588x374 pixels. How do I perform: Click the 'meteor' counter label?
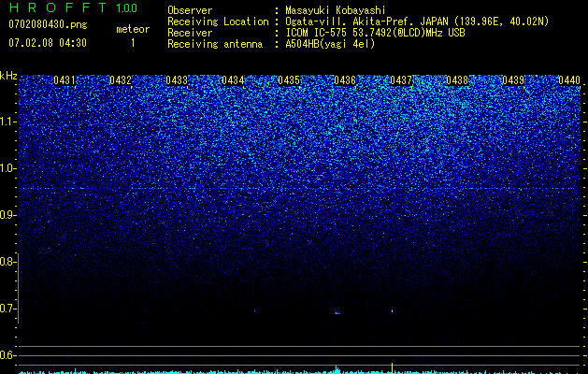tap(133, 29)
